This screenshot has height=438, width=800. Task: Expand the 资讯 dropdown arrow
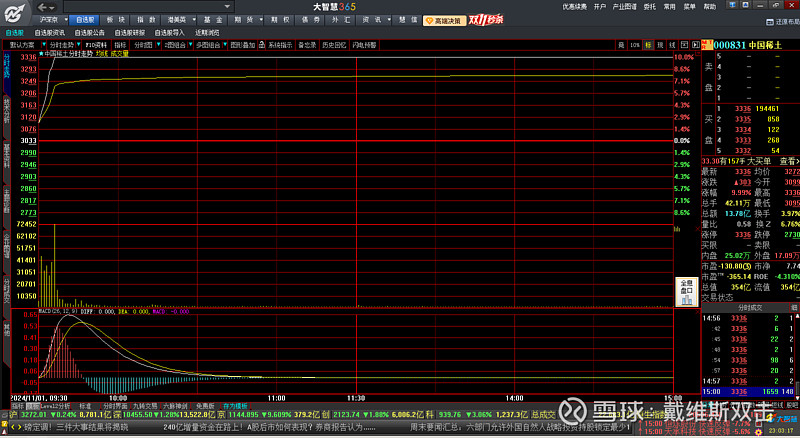[x=389, y=20]
